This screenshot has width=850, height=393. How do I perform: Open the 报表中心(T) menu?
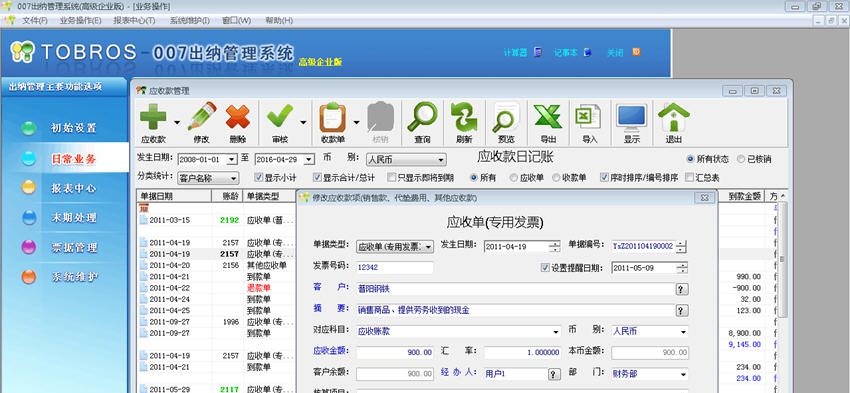(134, 21)
